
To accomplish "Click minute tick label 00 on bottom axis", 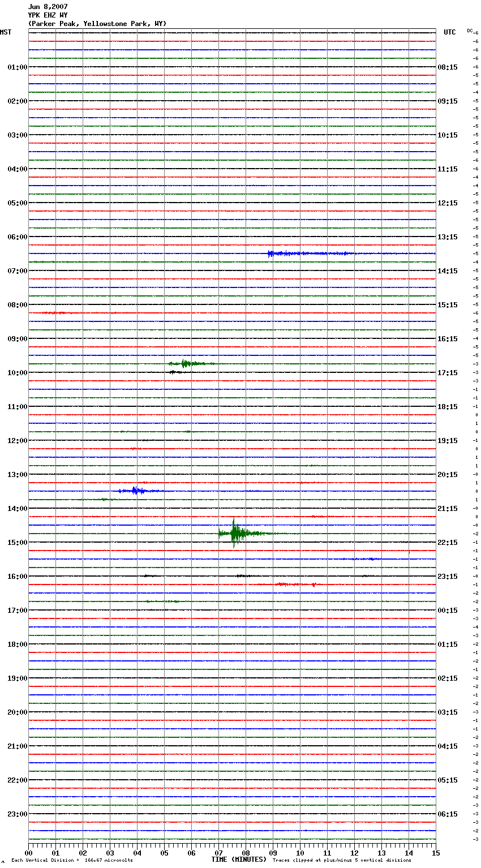I will point(28,853).
